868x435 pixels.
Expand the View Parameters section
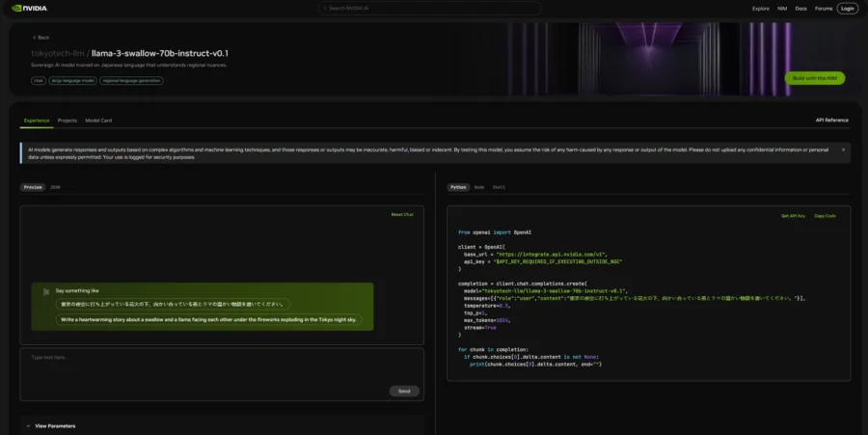pyautogui.click(x=51, y=426)
